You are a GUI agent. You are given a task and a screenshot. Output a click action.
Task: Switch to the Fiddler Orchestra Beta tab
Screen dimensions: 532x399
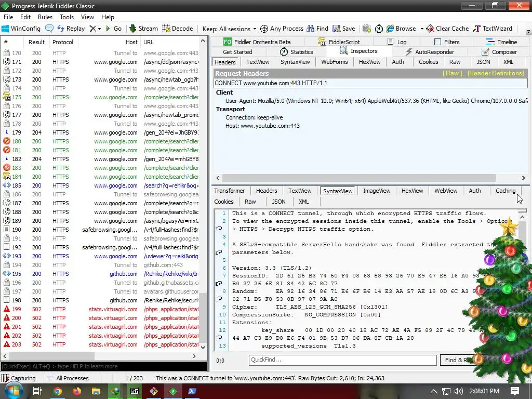coord(257,42)
